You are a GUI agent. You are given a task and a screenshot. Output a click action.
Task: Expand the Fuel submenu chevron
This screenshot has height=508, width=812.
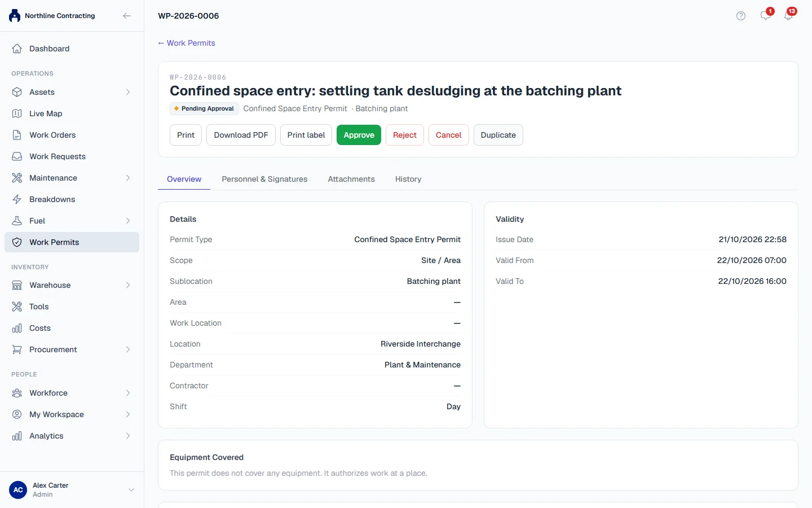(128, 221)
